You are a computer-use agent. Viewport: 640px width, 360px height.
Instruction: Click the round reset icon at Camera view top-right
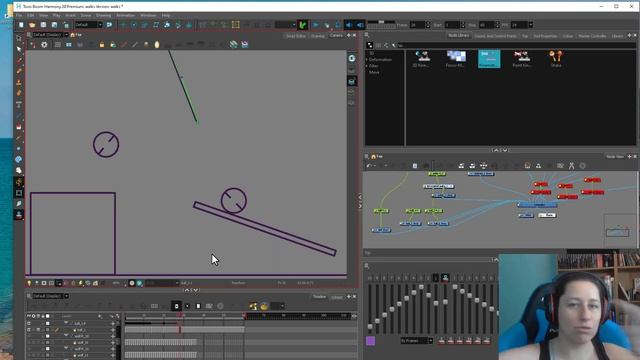(x=351, y=58)
